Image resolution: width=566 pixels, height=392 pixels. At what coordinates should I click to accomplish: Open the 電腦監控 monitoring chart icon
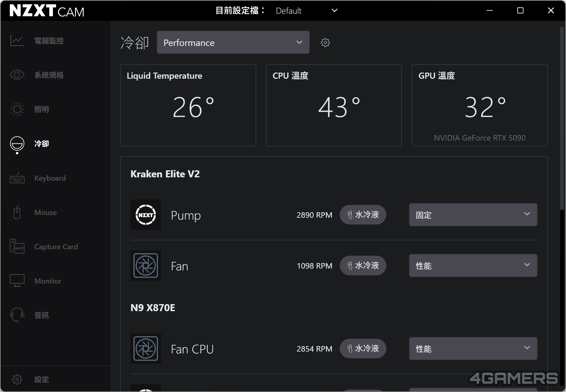coord(17,41)
